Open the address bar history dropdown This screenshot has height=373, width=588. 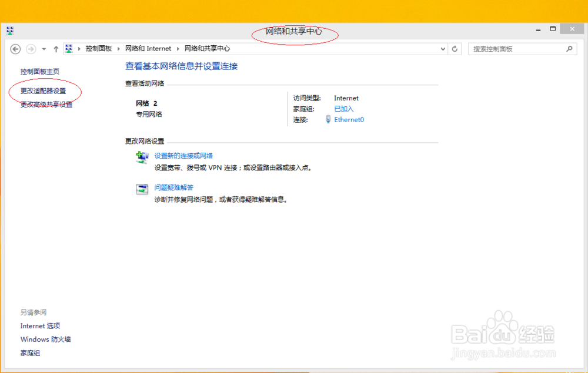(x=443, y=49)
